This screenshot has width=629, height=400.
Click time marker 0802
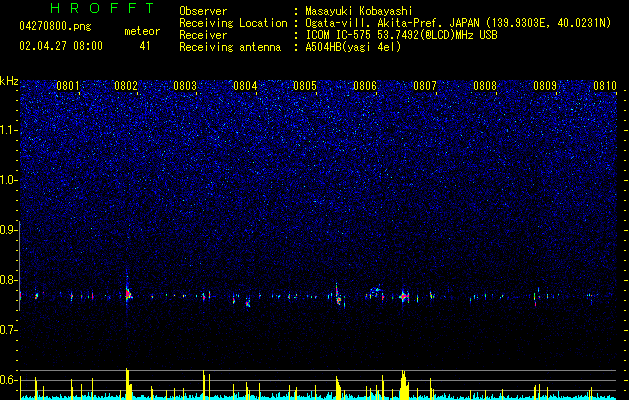pos(126,86)
